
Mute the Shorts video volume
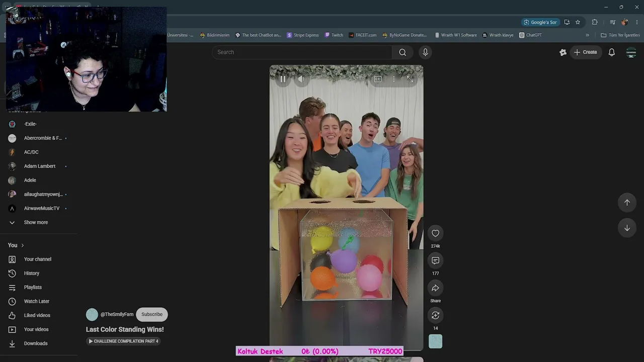click(x=301, y=79)
